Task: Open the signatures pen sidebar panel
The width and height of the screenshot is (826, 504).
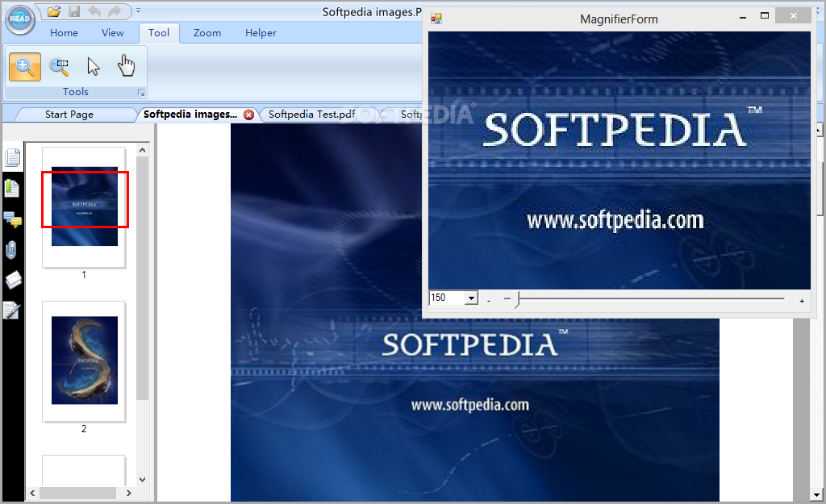Action: [11, 310]
